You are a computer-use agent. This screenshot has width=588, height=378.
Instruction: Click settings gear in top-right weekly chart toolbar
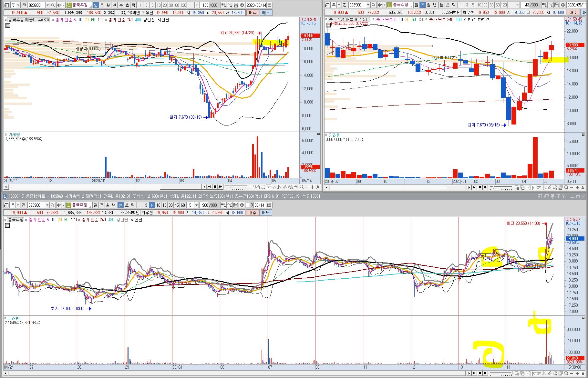point(562,5)
